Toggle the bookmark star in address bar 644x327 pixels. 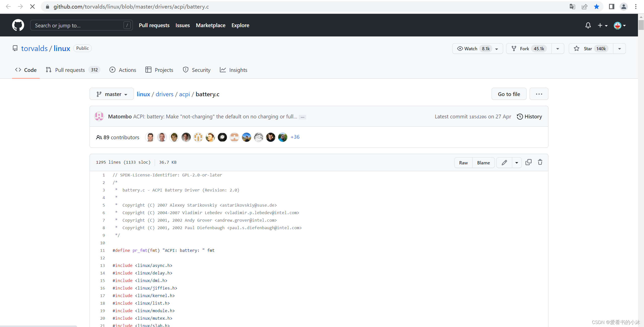[596, 7]
